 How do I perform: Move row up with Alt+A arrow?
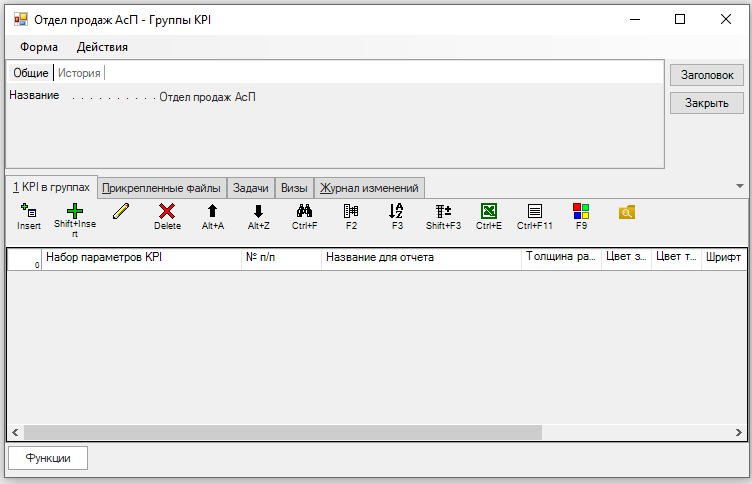tap(212, 211)
